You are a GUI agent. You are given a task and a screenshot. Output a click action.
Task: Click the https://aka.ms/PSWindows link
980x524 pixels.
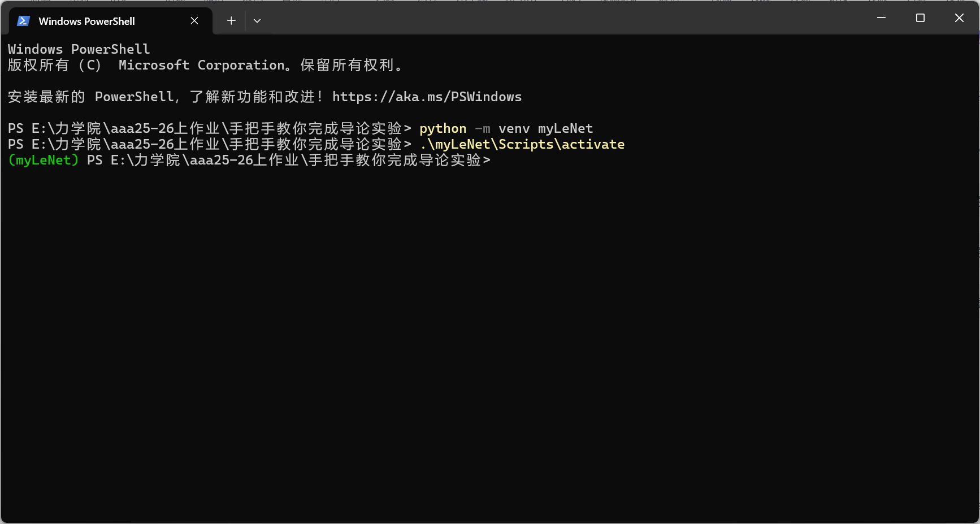click(427, 97)
